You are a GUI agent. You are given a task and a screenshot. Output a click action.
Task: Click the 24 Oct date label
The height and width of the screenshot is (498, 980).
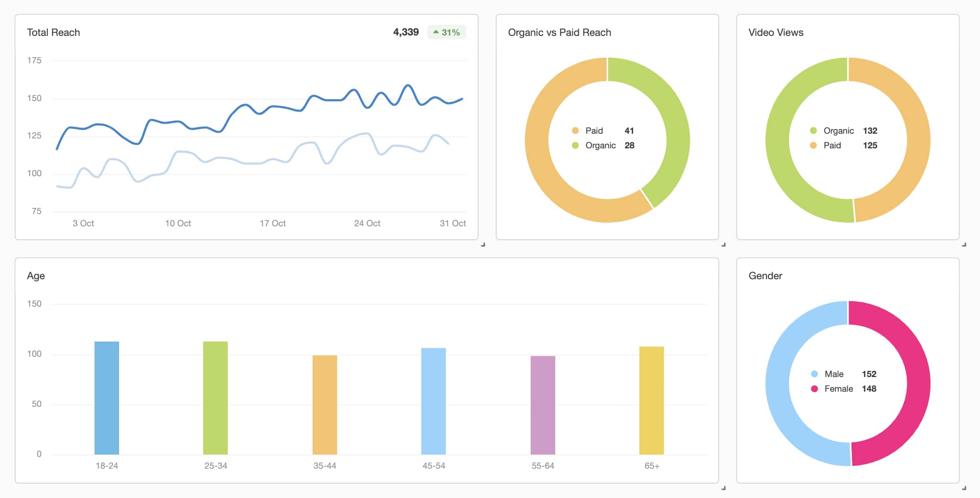coord(367,223)
